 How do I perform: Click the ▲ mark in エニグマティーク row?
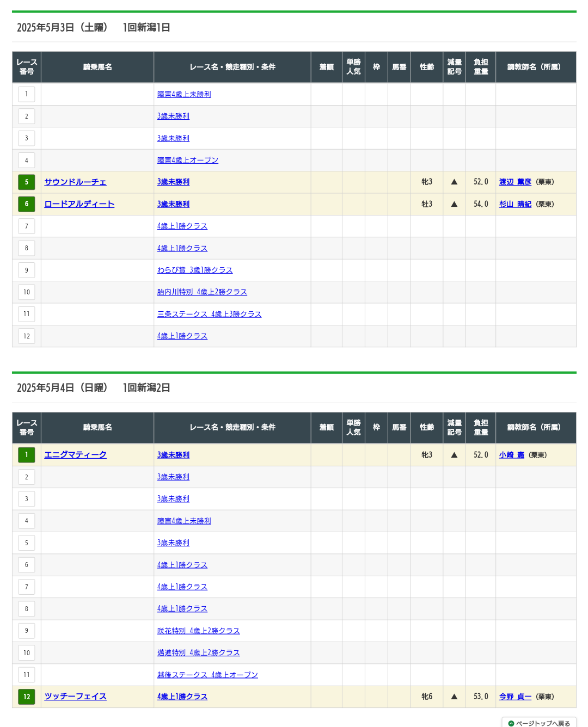coord(454,455)
